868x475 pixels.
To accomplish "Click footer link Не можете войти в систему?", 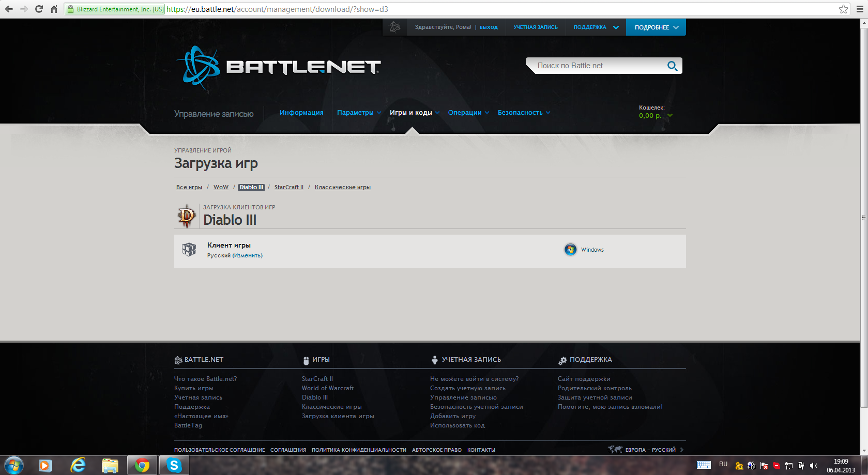I will point(475,379).
